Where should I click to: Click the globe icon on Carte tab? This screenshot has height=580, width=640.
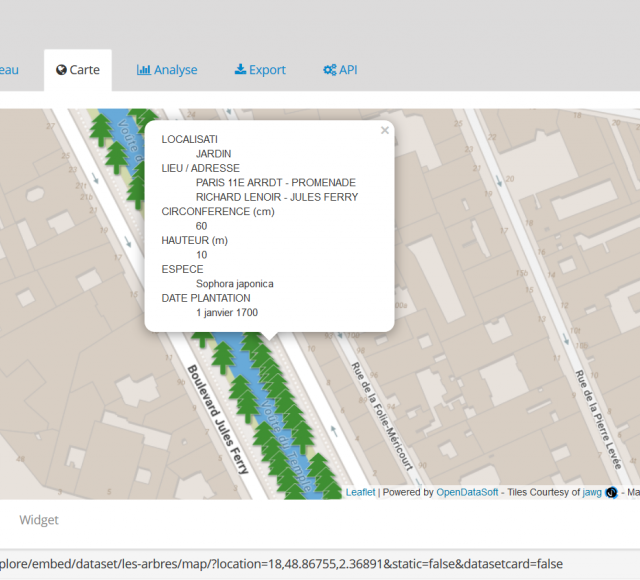(x=62, y=70)
